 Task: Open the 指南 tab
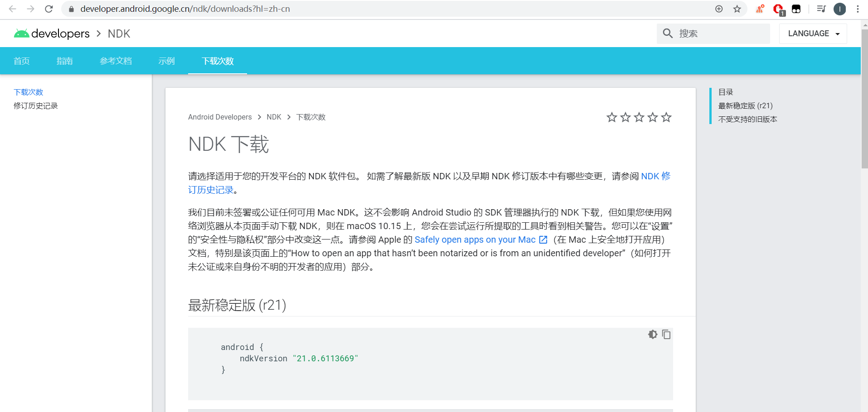pyautogui.click(x=64, y=61)
